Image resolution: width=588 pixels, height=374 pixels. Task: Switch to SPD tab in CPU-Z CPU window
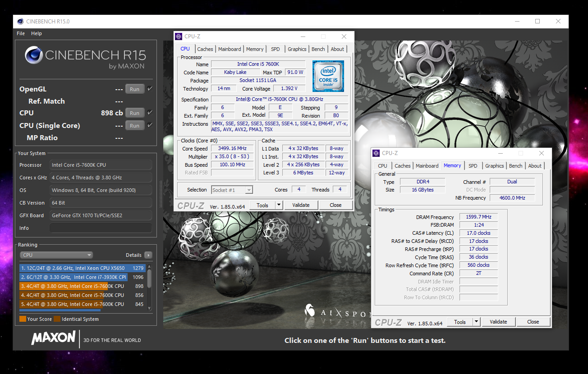point(276,49)
